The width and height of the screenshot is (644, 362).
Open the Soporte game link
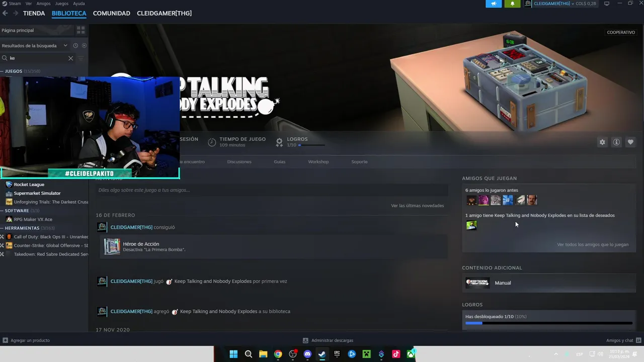click(x=359, y=162)
